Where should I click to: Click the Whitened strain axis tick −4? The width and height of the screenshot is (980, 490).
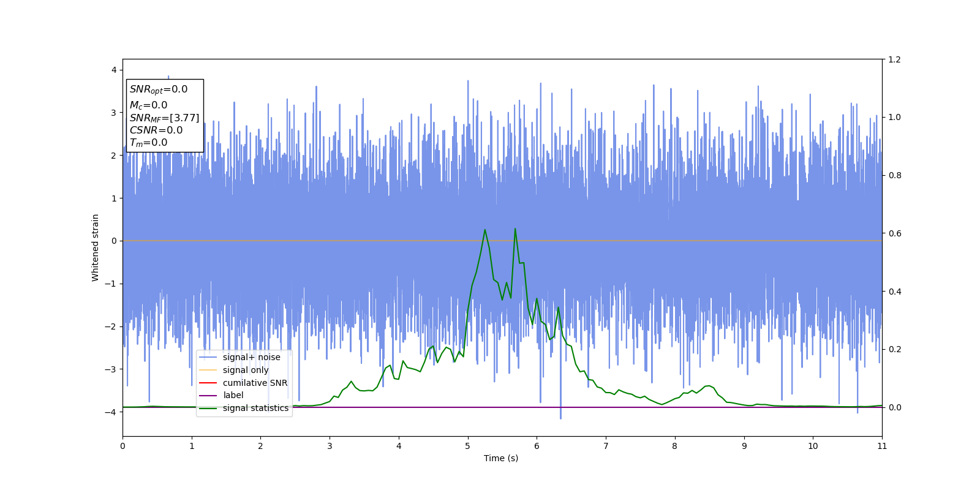[111, 412]
